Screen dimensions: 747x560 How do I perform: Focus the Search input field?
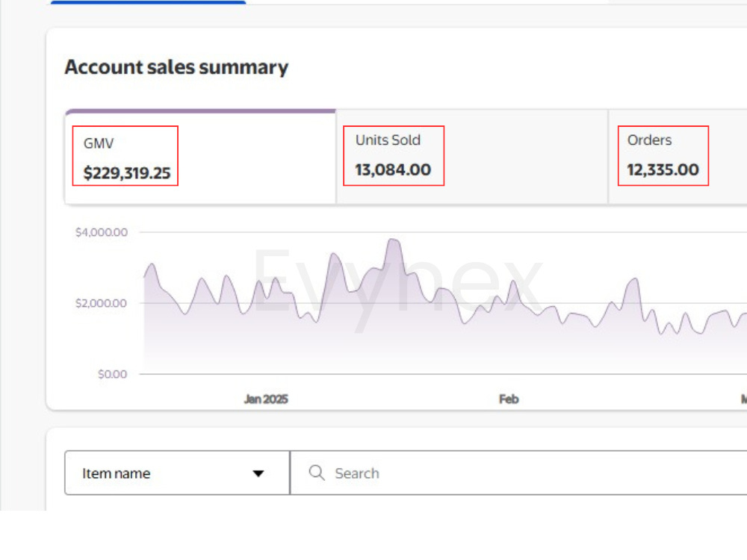pos(518,473)
